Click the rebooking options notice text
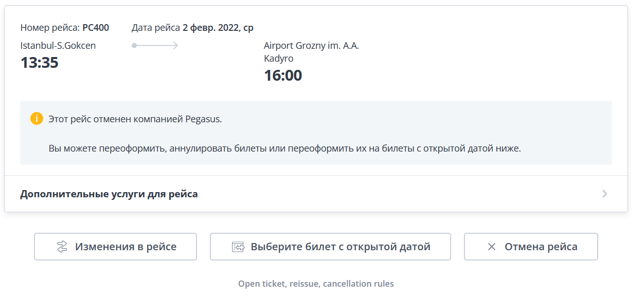Screen dimensions: 644x298 284,148
